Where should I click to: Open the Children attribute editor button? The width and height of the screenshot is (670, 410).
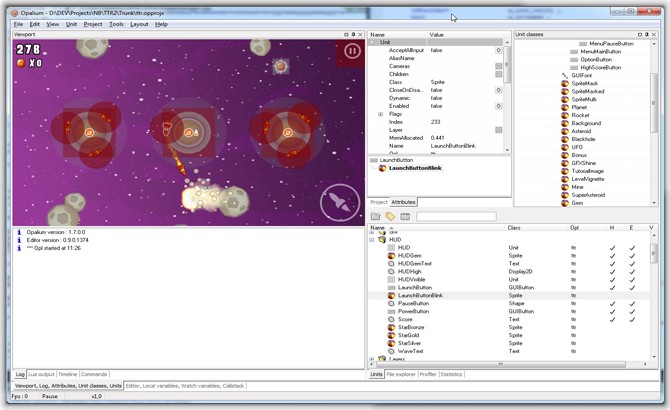coord(498,74)
